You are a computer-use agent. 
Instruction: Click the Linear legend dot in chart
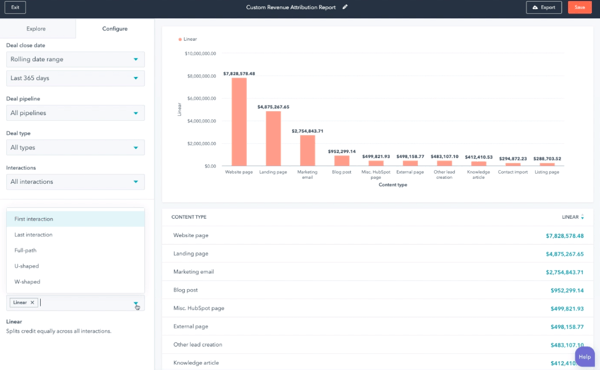(180, 39)
